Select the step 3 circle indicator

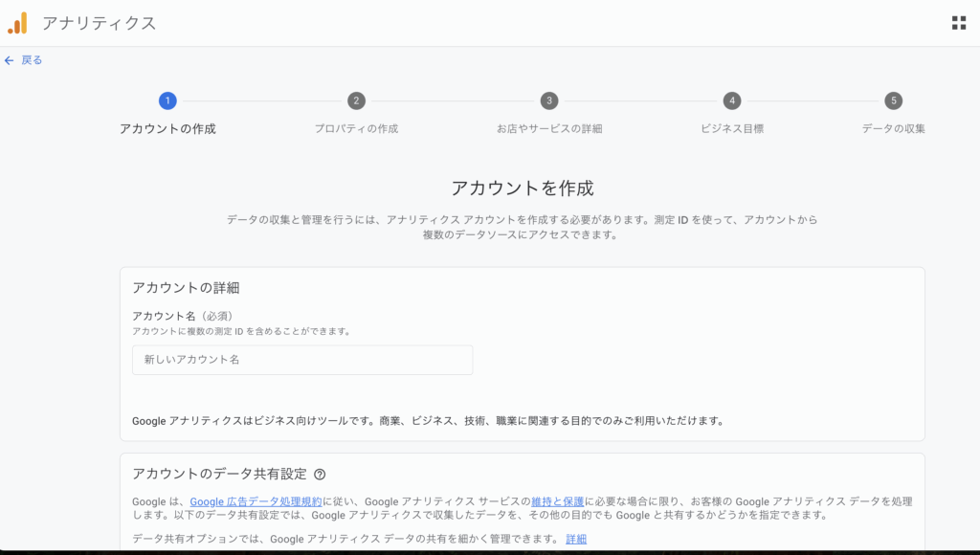coord(548,100)
